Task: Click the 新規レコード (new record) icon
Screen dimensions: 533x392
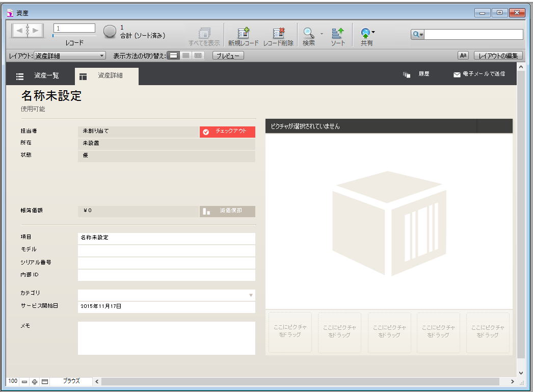Action: [x=243, y=34]
